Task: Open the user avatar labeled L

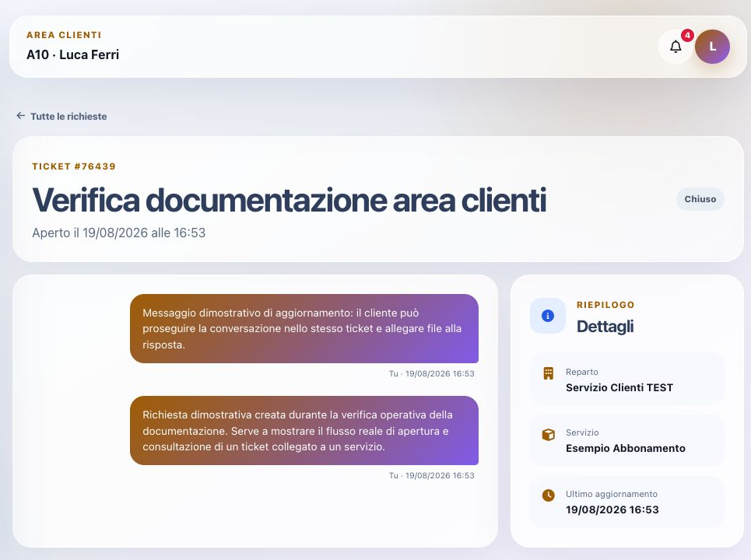Action: [x=712, y=47]
